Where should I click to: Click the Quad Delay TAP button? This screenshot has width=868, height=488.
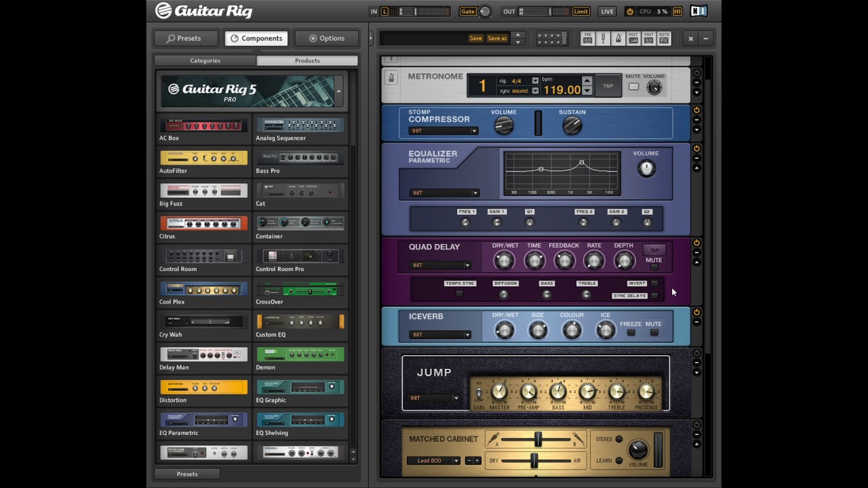654,250
